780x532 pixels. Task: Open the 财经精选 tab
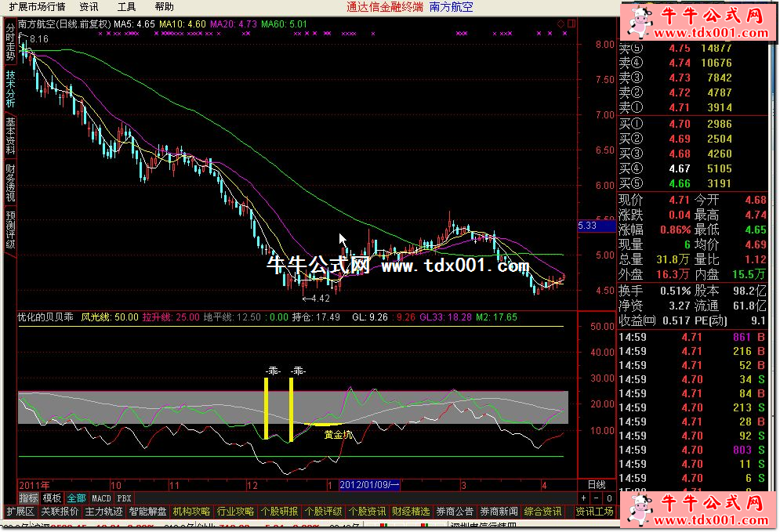pos(411,511)
